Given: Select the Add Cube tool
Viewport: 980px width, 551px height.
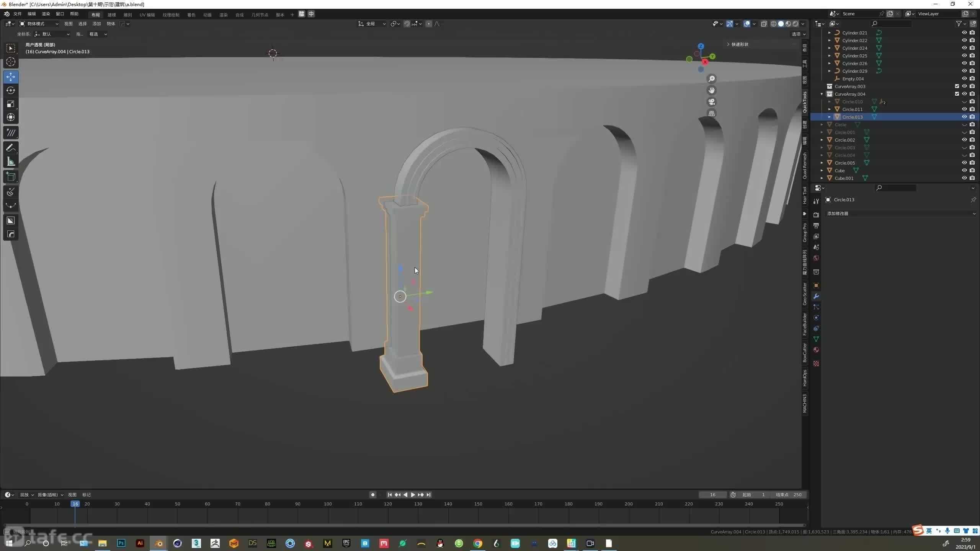Looking at the screenshot, I should 11,176.
